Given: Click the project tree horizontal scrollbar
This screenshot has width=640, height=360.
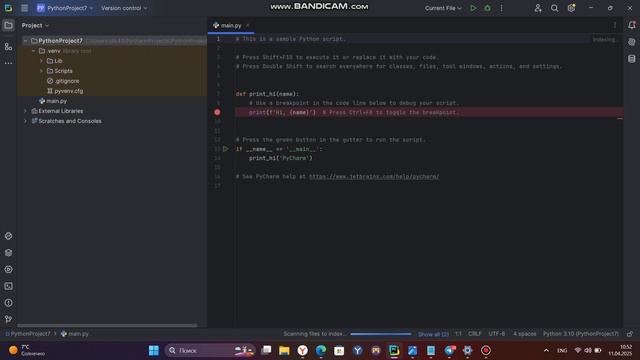Looking at the screenshot, I should point(107,326).
